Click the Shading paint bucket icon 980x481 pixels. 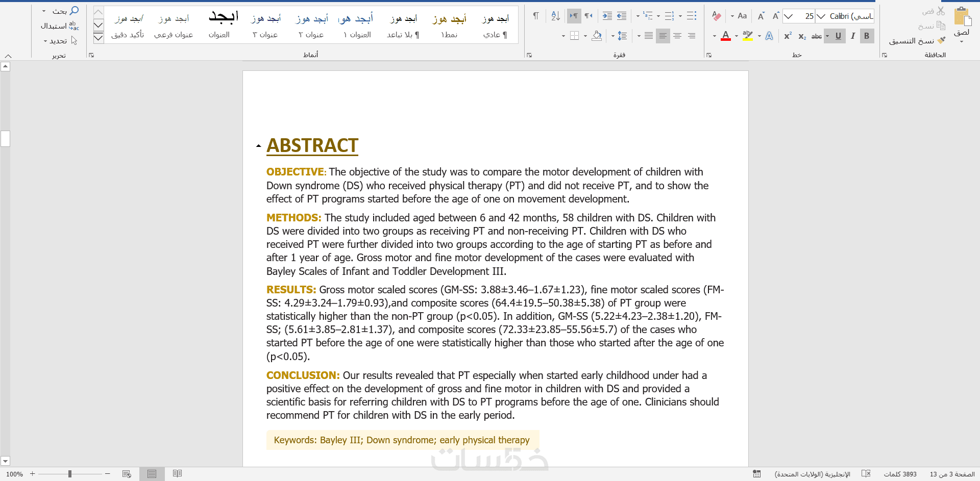597,36
